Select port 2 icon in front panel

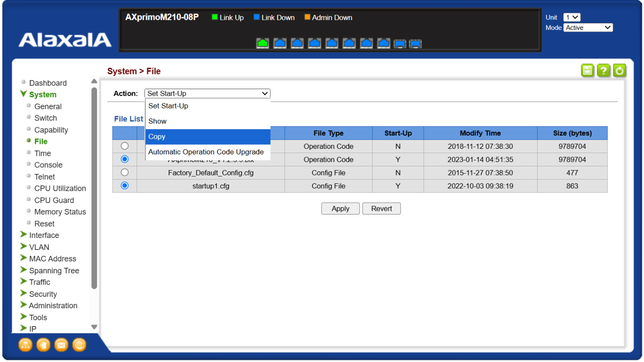tap(280, 43)
